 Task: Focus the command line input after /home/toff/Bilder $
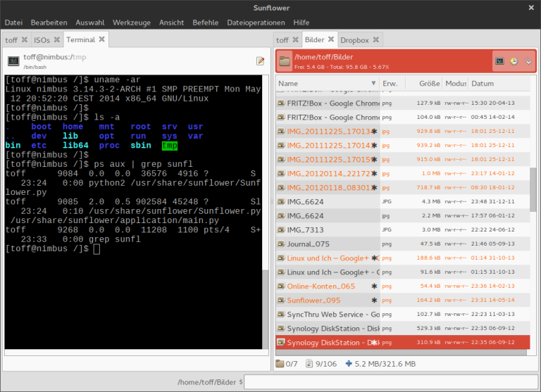(392, 382)
